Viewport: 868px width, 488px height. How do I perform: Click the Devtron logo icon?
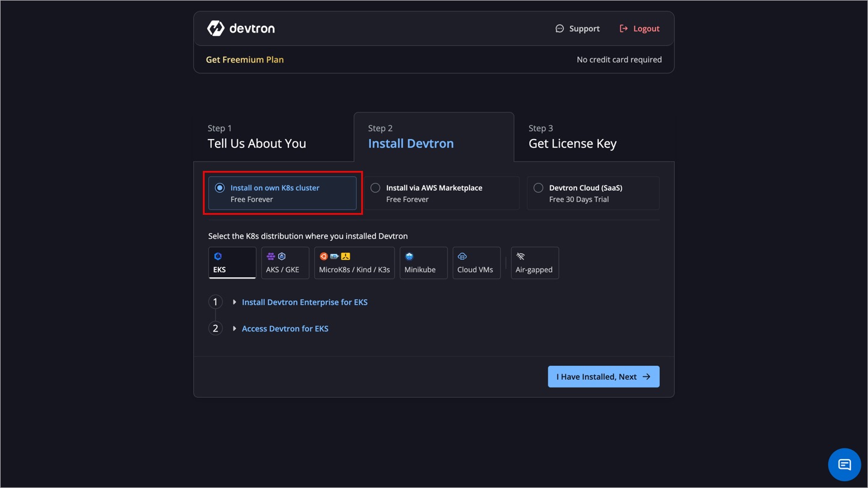215,28
